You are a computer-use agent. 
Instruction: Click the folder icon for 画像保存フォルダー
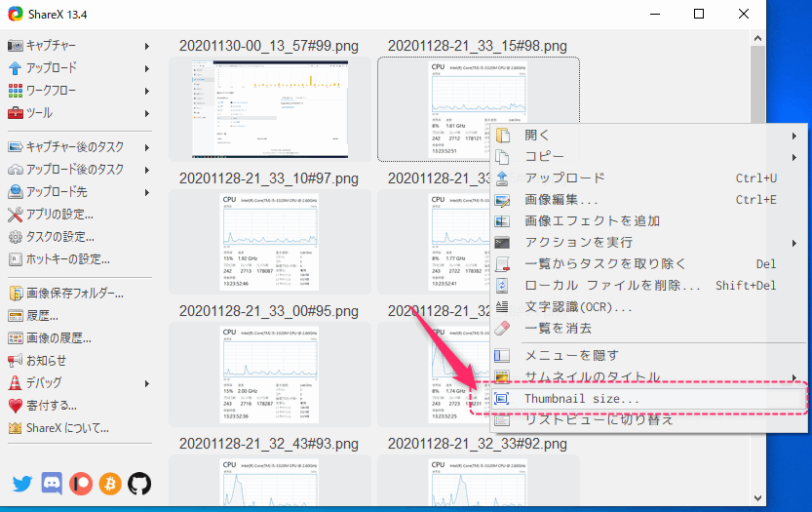(16, 294)
